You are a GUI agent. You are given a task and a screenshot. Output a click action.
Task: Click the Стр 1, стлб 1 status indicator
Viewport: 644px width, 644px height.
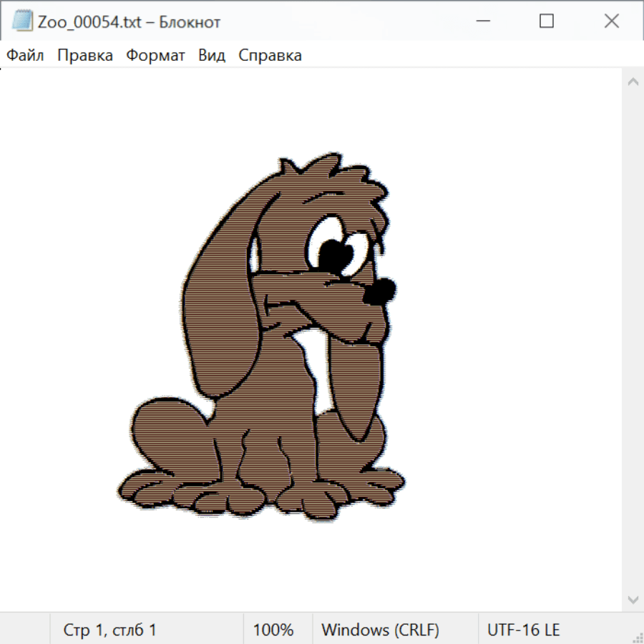click(110, 630)
